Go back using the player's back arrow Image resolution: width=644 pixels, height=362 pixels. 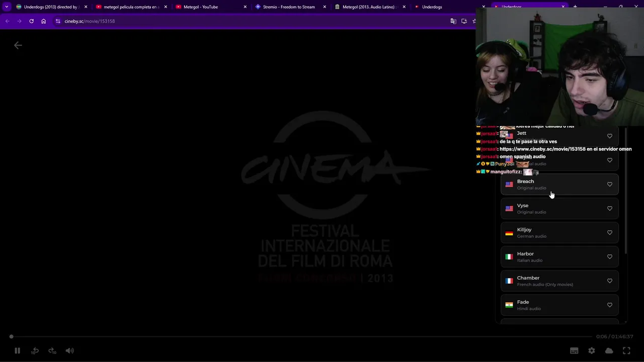18,45
